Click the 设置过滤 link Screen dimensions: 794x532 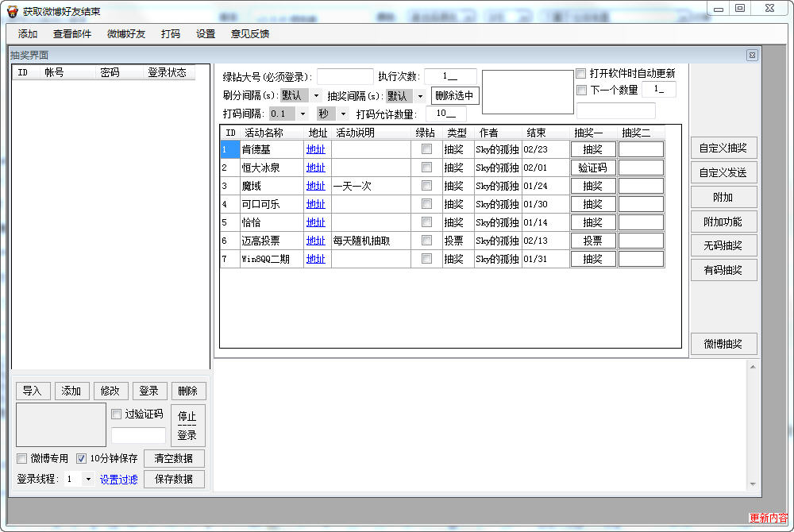coord(118,480)
